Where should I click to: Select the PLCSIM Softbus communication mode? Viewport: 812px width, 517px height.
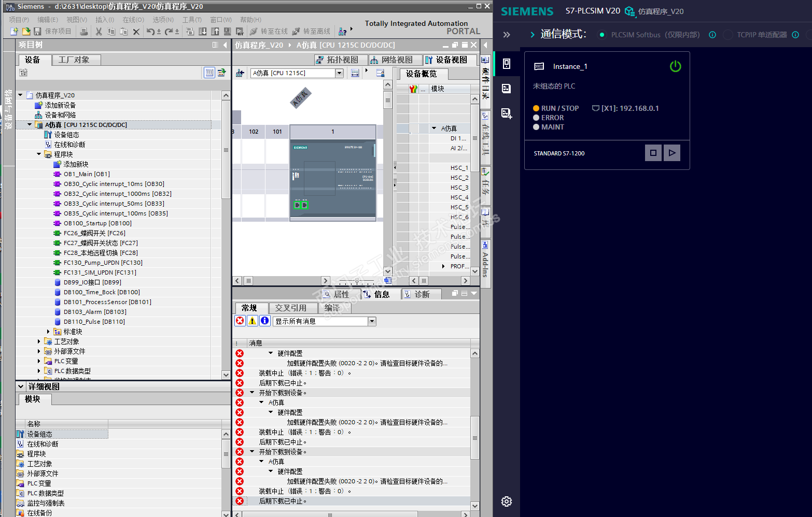[x=602, y=35]
